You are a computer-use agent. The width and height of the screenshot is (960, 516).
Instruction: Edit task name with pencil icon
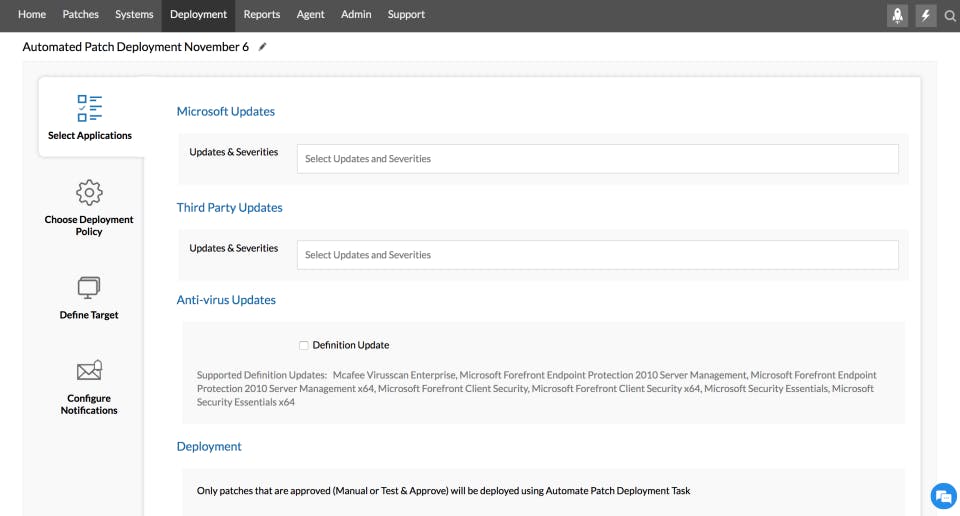(x=262, y=47)
